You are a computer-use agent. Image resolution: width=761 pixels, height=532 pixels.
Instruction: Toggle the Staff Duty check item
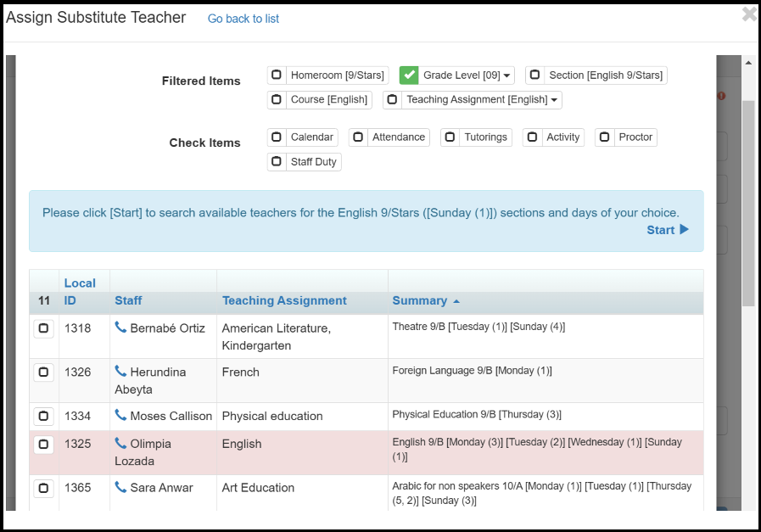277,162
